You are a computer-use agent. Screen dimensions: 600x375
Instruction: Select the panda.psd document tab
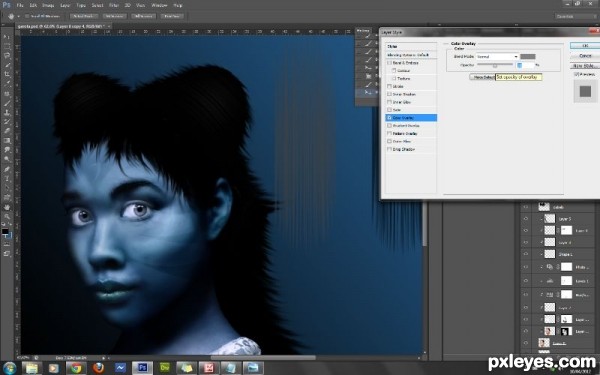coord(63,26)
